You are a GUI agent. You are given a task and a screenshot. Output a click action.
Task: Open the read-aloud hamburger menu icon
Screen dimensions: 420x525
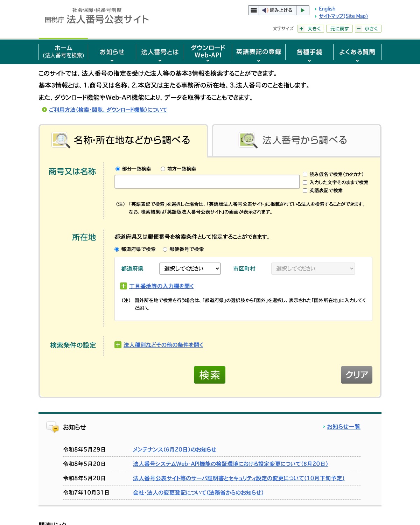click(x=254, y=10)
